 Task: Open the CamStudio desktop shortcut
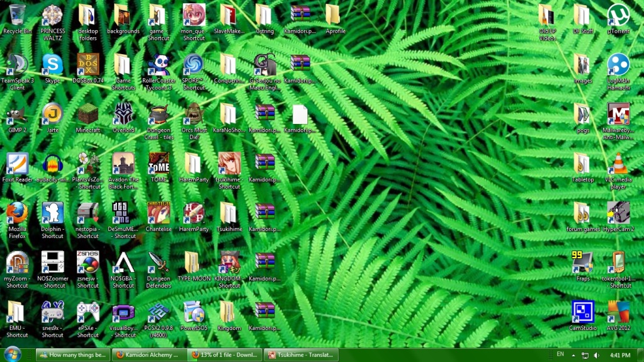(583, 312)
